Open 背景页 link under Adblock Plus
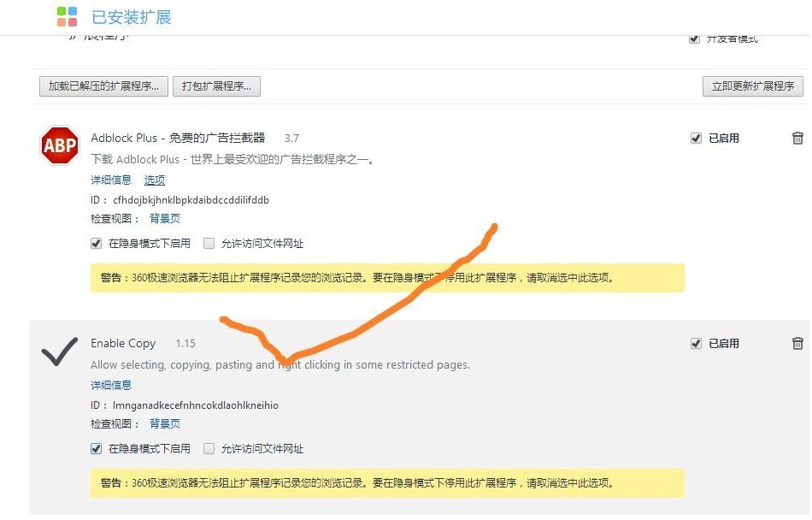 click(x=165, y=219)
